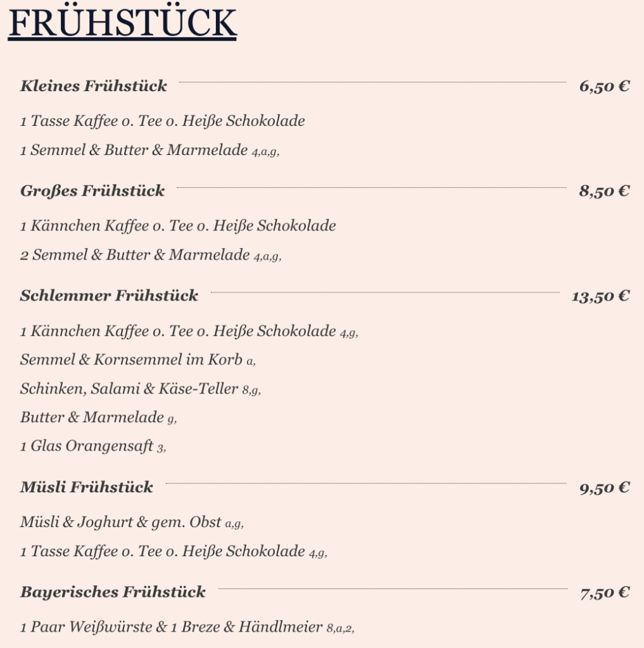This screenshot has width=644, height=648.
Task: Click the 6,50 € price
Action: point(604,86)
